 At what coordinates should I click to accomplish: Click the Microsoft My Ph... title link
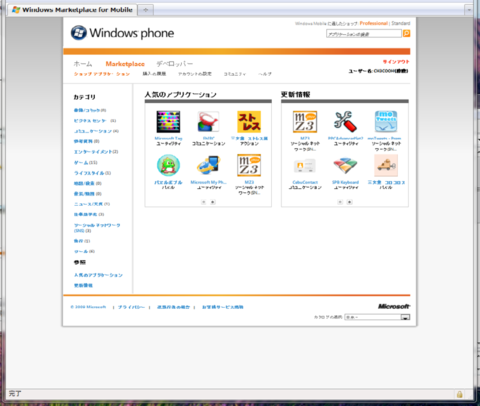point(208,182)
